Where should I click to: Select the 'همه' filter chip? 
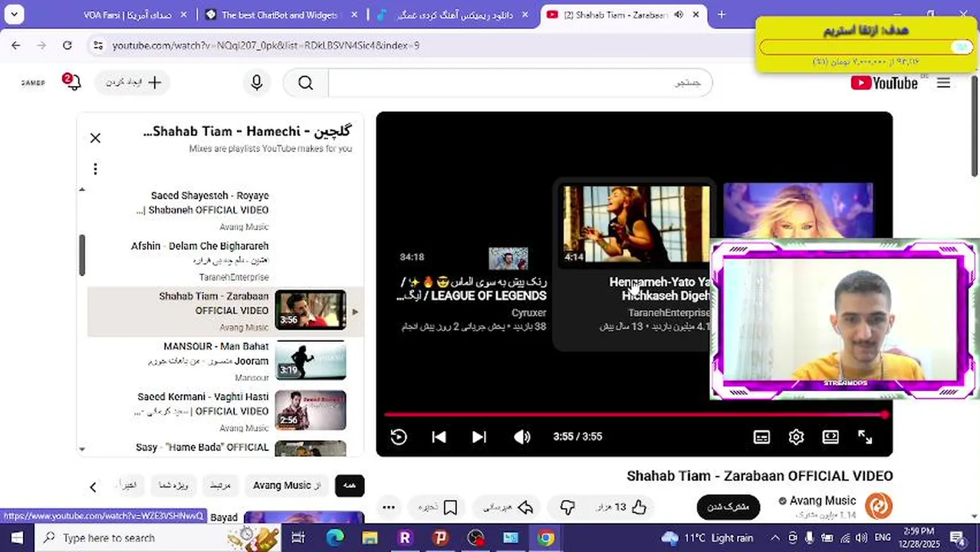[x=350, y=485]
